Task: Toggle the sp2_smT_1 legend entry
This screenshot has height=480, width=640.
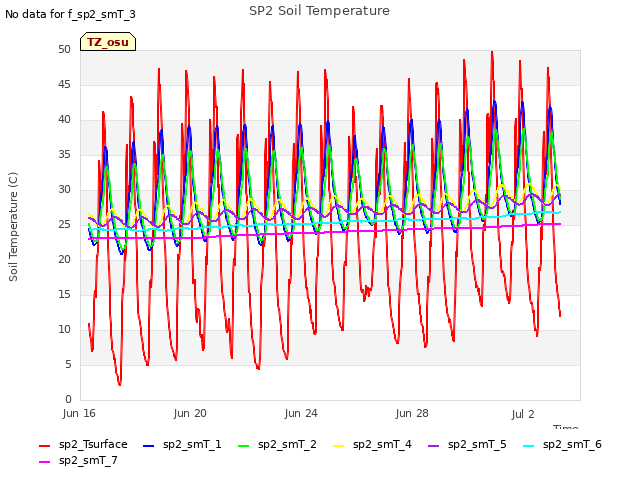Action: [182, 444]
